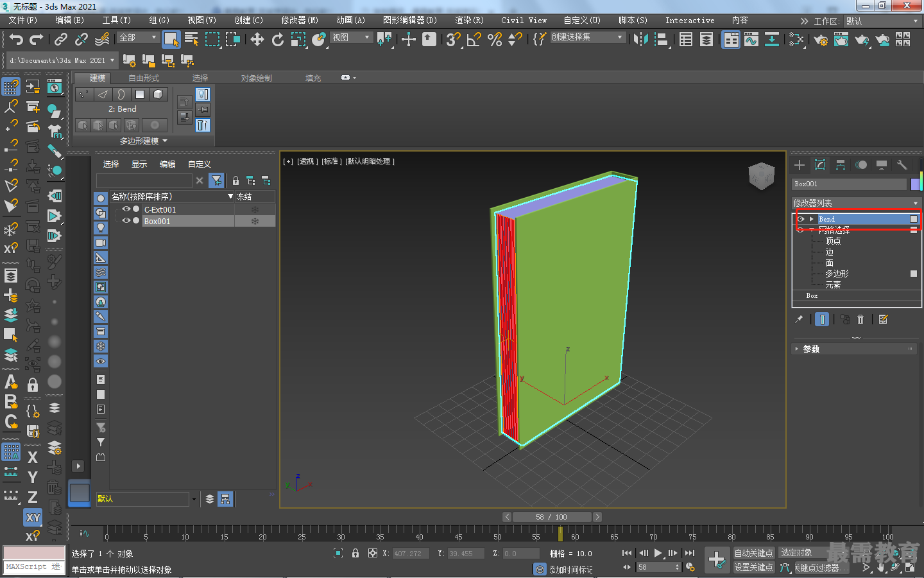The image size is (924, 578).
Task: Open the 创建选择集 named selection dropdown
Action: point(587,37)
